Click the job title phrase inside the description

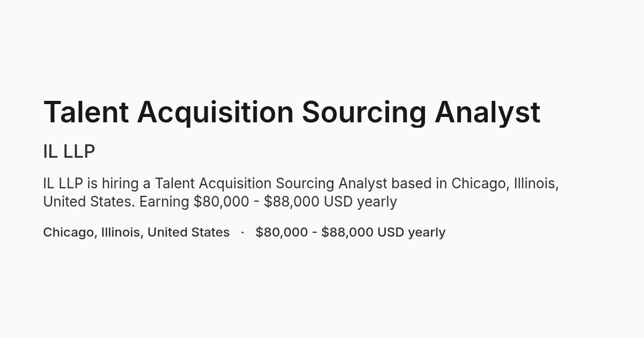click(x=271, y=184)
